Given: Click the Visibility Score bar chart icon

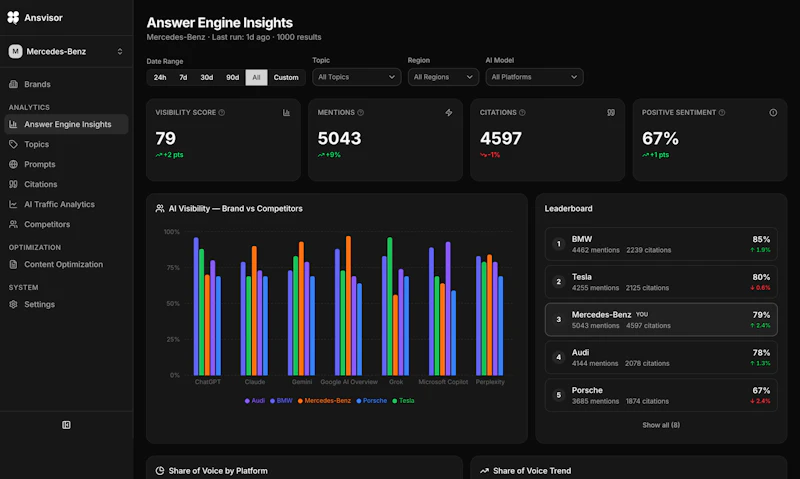Looking at the screenshot, I should point(286,112).
